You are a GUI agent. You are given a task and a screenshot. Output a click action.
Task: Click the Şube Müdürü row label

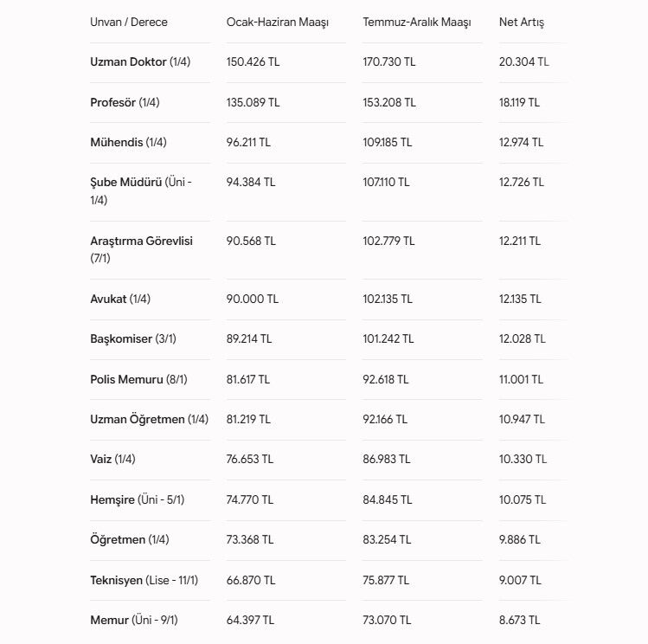coord(141,191)
